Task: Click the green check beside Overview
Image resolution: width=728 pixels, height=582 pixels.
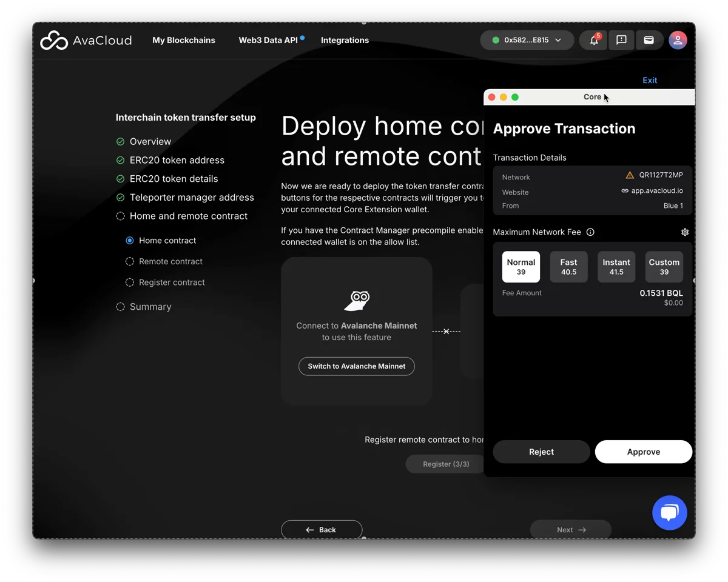Action: [x=120, y=142]
